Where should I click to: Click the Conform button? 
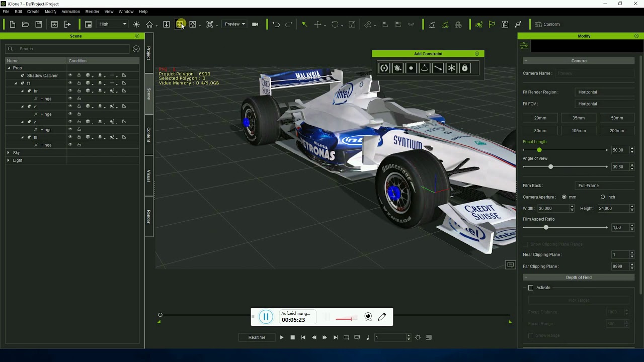(x=547, y=24)
